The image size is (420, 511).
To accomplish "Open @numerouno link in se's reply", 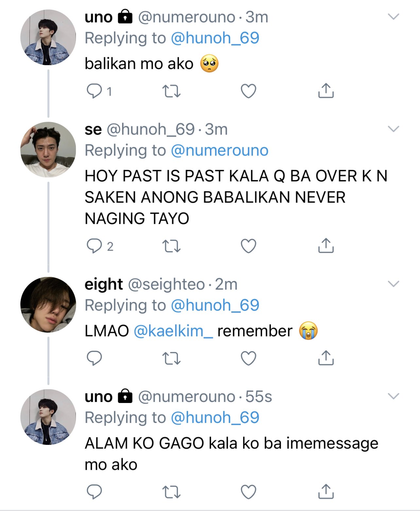I will pyautogui.click(x=219, y=151).
